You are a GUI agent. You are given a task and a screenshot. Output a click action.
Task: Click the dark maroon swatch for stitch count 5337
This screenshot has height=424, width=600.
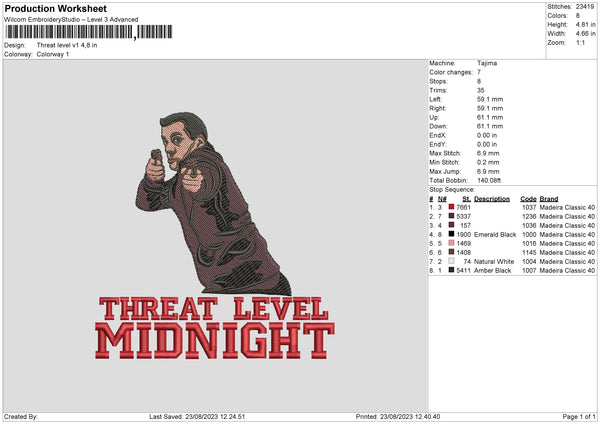click(452, 216)
